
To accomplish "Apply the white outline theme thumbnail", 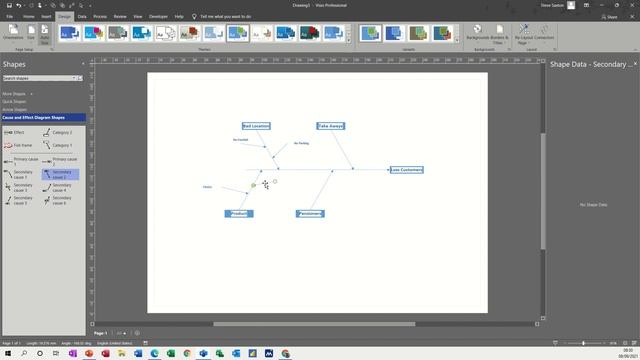I will coord(166,33).
